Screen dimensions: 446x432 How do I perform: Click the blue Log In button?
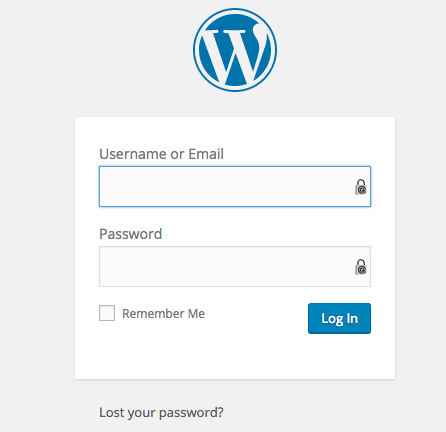(x=339, y=318)
